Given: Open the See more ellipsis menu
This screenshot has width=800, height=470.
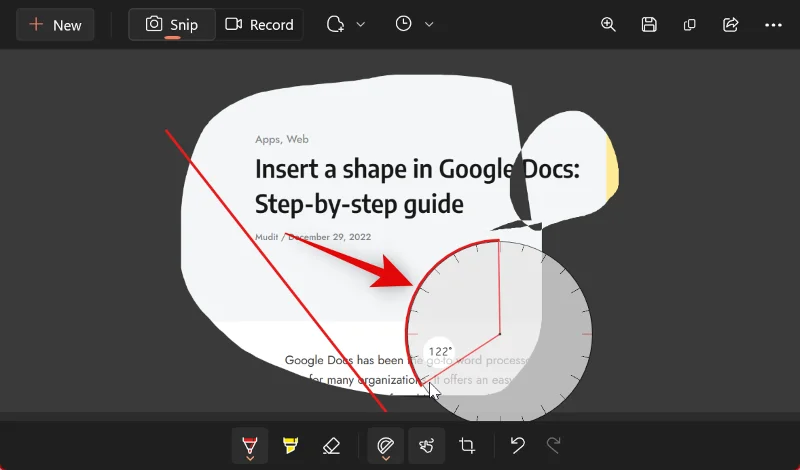Looking at the screenshot, I should [x=773, y=25].
